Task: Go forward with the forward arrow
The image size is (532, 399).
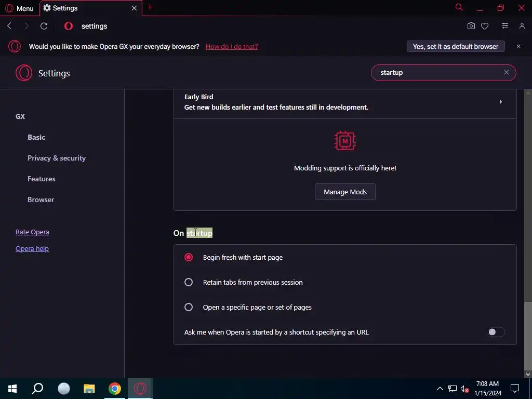Action: point(26,26)
